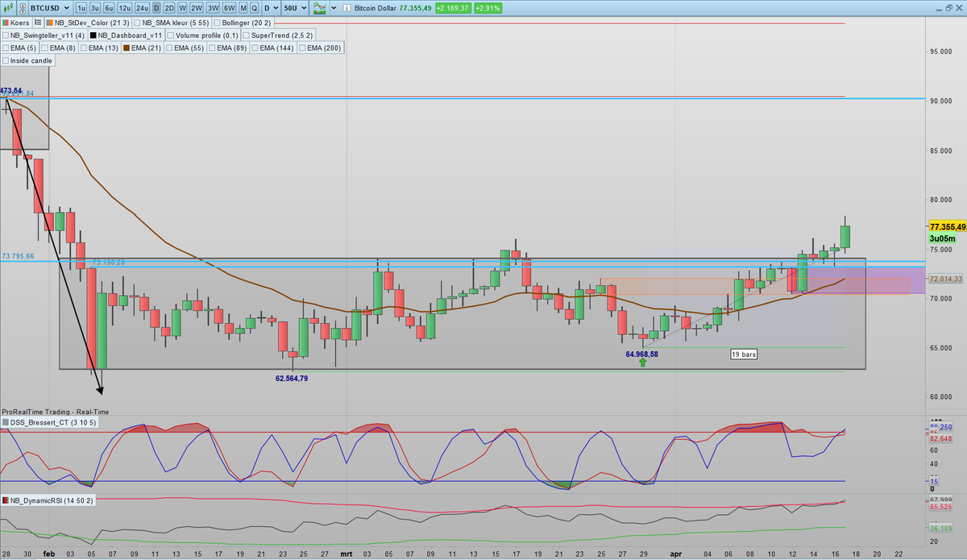Viewport: 967px width, 560px height.
Task: Restore the chart window size
Action: pyautogui.click(x=948, y=8)
